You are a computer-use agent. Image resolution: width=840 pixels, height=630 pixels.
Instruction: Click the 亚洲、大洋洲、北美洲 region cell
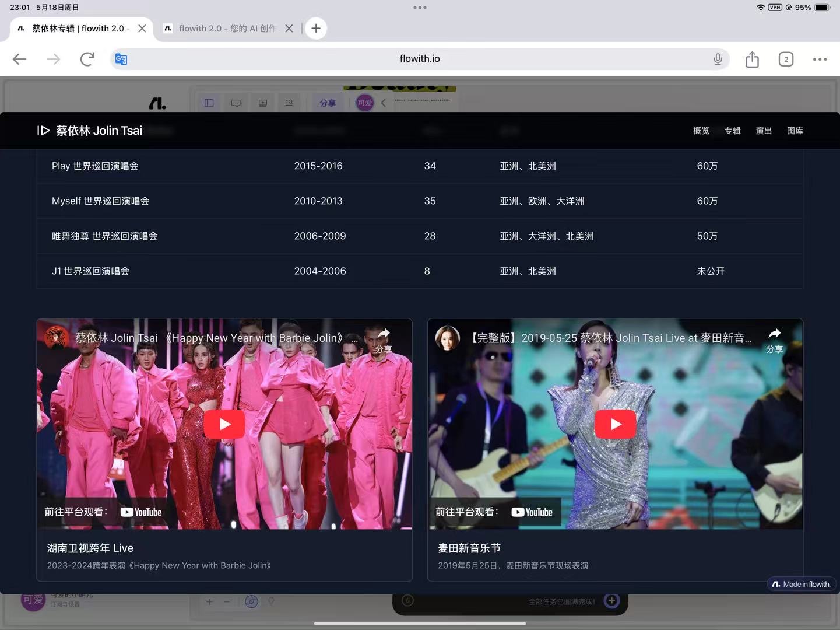click(x=547, y=236)
